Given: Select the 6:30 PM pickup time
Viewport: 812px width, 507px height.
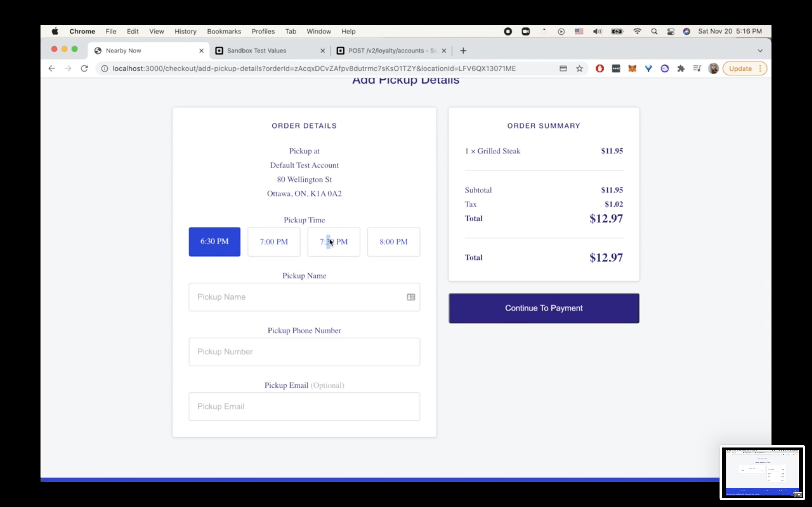Looking at the screenshot, I should tap(214, 242).
